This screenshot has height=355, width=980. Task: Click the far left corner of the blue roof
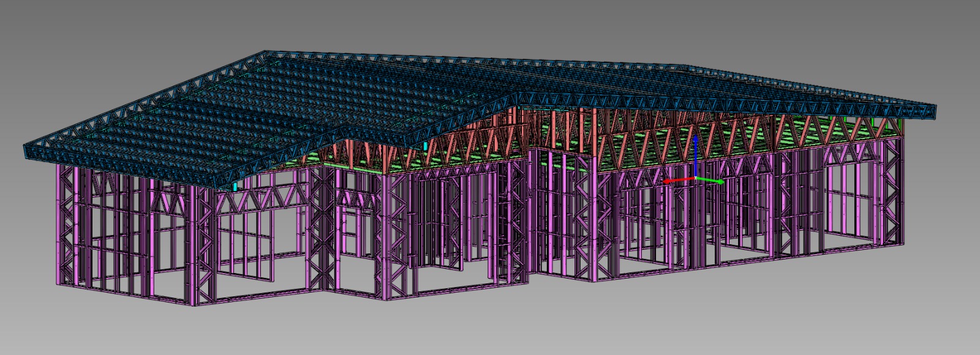point(26,151)
